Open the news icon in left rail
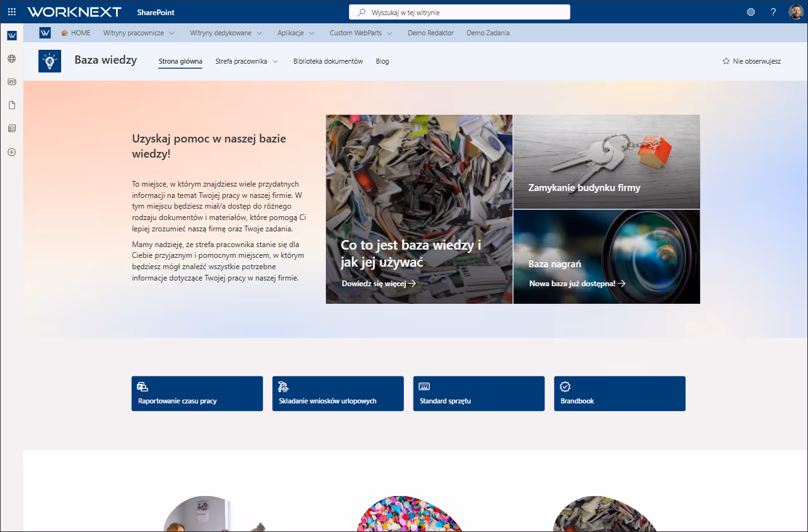 (11, 82)
